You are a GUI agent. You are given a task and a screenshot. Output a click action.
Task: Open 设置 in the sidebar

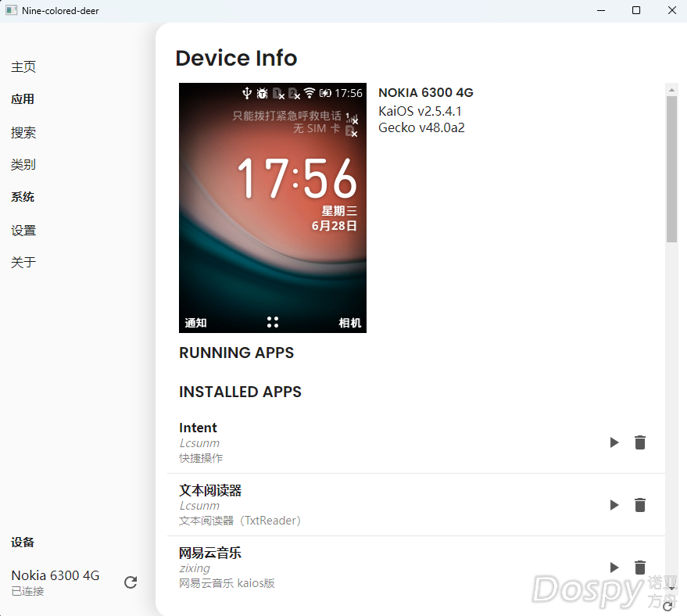(23, 231)
